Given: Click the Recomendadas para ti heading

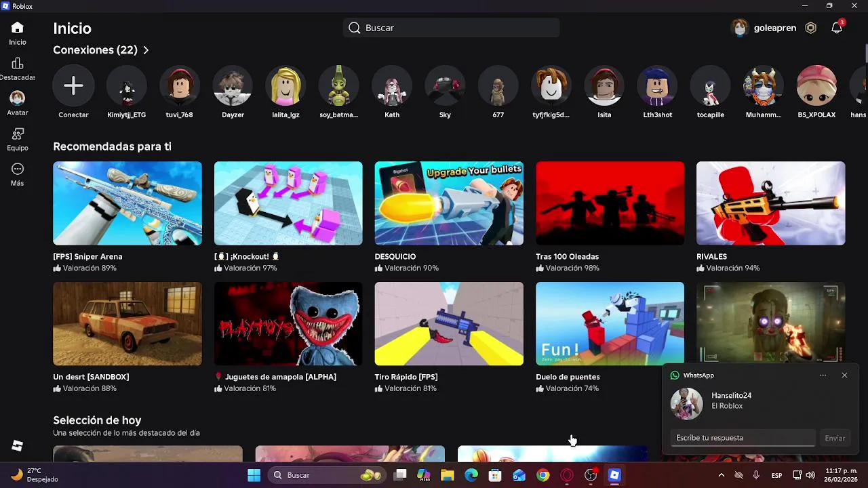Looking at the screenshot, I should click(x=112, y=146).
